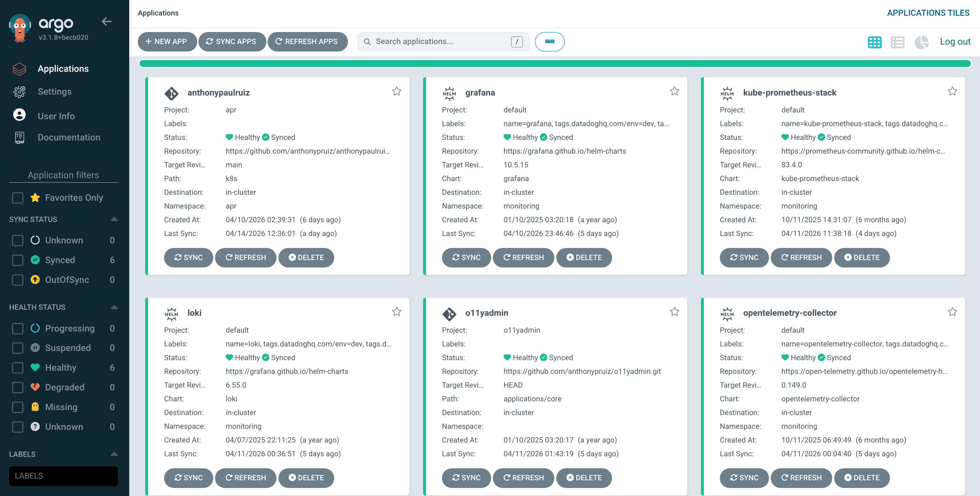This screenshot has width=980, height=496.
Task: Collapse the SYNC STATUS filter section
Action: (x=115, y=219)
